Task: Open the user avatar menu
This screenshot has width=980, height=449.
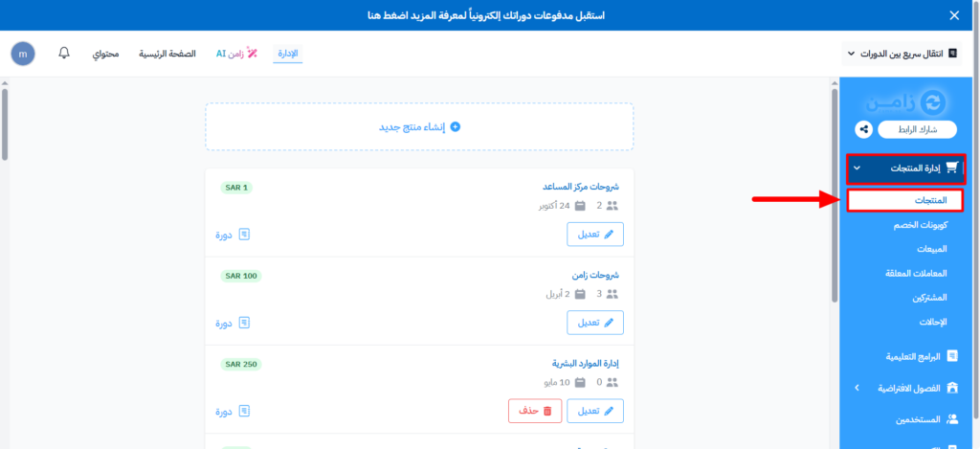Action: (x=23, y=54)
